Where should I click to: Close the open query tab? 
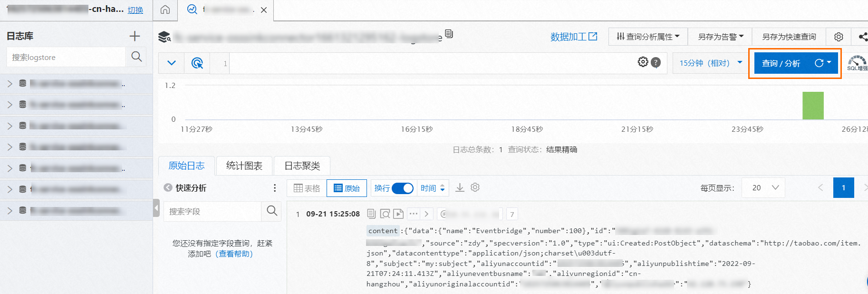point(264,10)
